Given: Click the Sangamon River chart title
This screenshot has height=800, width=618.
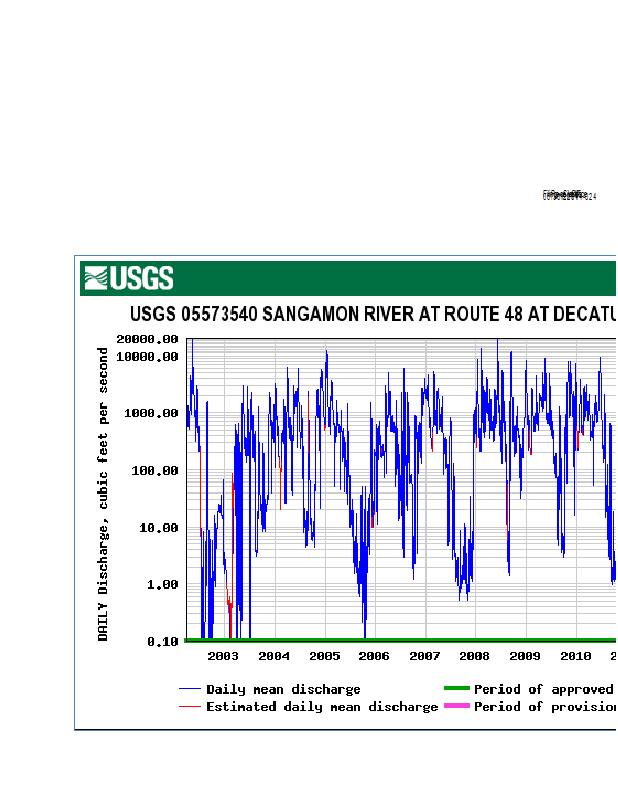Looking at the screenshot, I should pyautogui.click(x=372, y=315).
